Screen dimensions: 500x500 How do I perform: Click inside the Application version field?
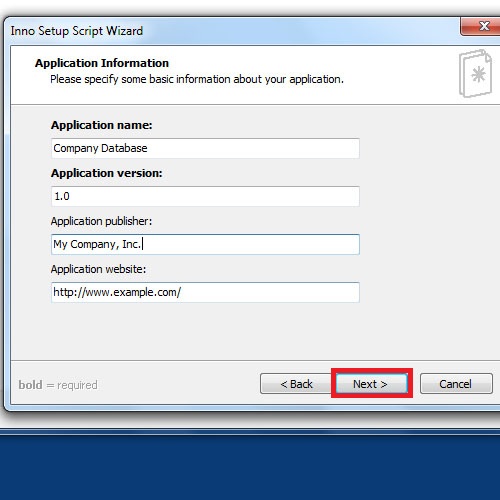click(205, 196)
